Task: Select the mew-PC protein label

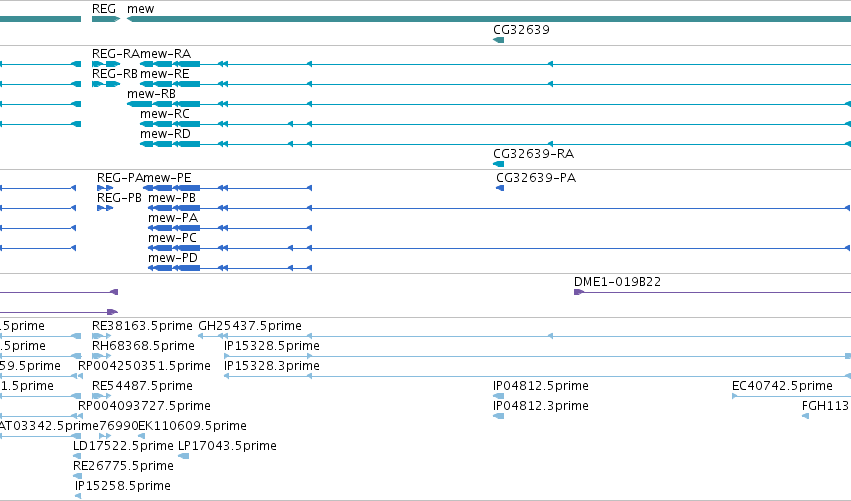Action: pyautogui.click(x=173, y=238)
